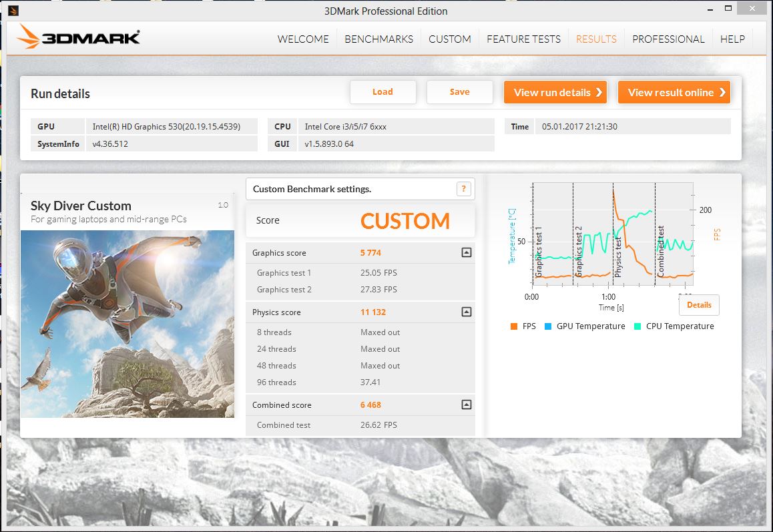Click the Load button
773x532 pixels.
pyautogui.click(x=382, y=91)
